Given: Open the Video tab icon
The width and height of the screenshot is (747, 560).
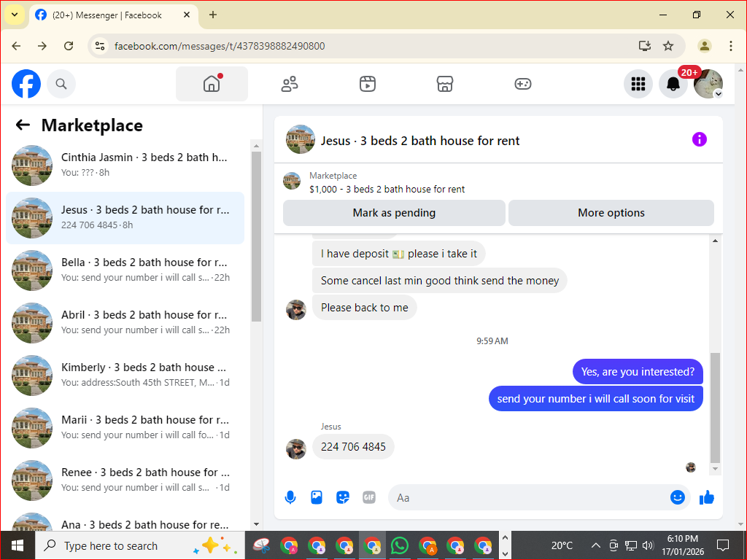Looking at the screenshot, I should point(368,84).
